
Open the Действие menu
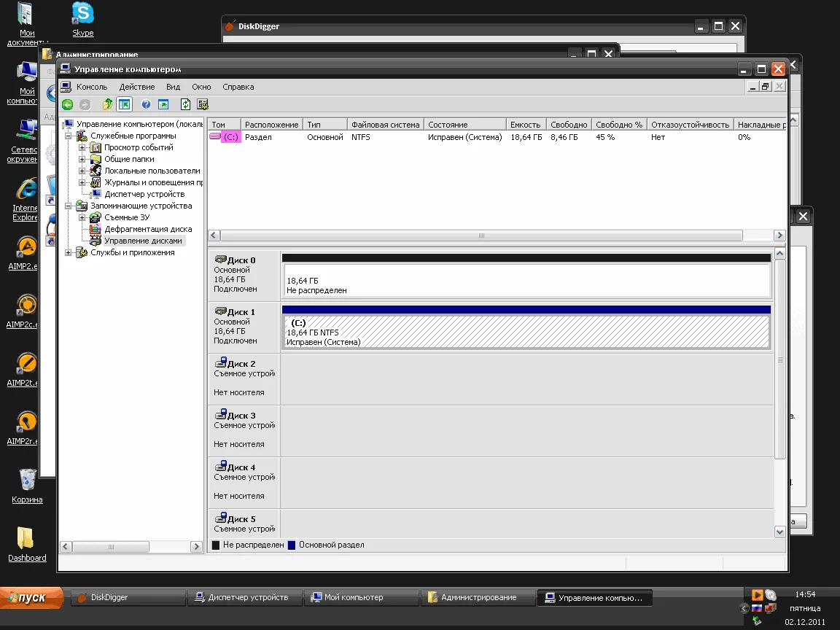click(x=137, y=87)
